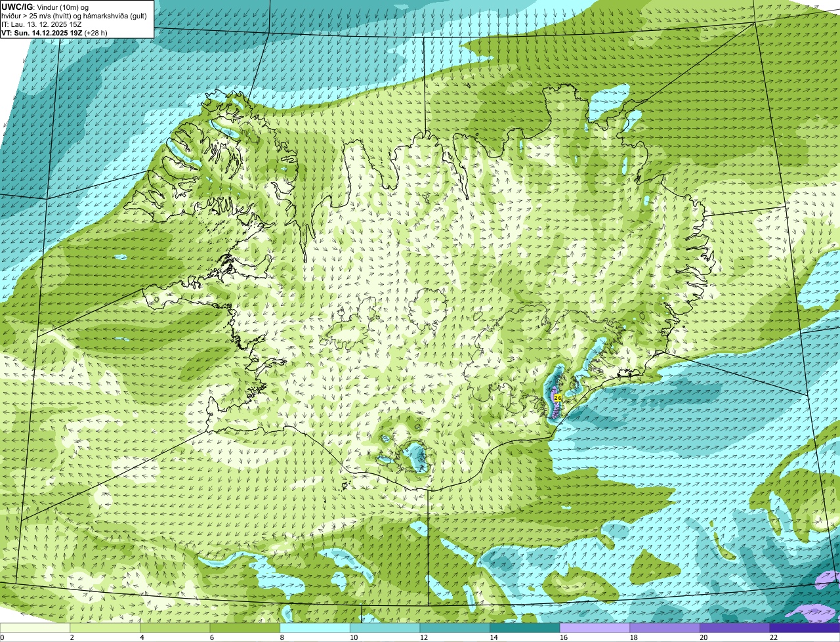Select the 'VT: Sun. 14.12.2025 19Z (+28 h)' line
840x642 pixels.
pos(54,33)
